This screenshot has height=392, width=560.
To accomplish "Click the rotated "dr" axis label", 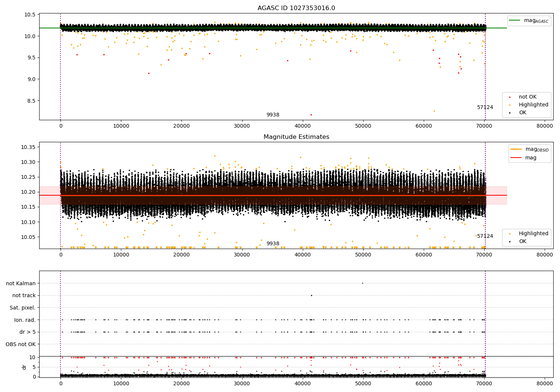I will [24, 367].
